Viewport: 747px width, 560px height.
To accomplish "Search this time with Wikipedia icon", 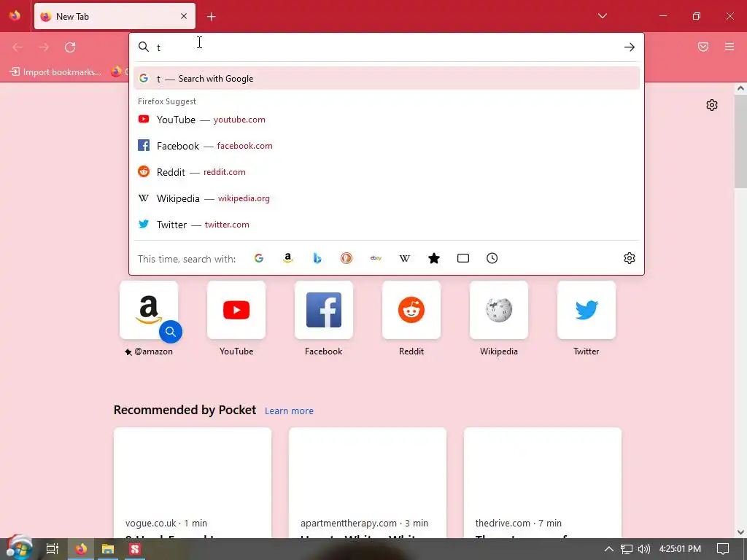I will [x=404, y=258].
